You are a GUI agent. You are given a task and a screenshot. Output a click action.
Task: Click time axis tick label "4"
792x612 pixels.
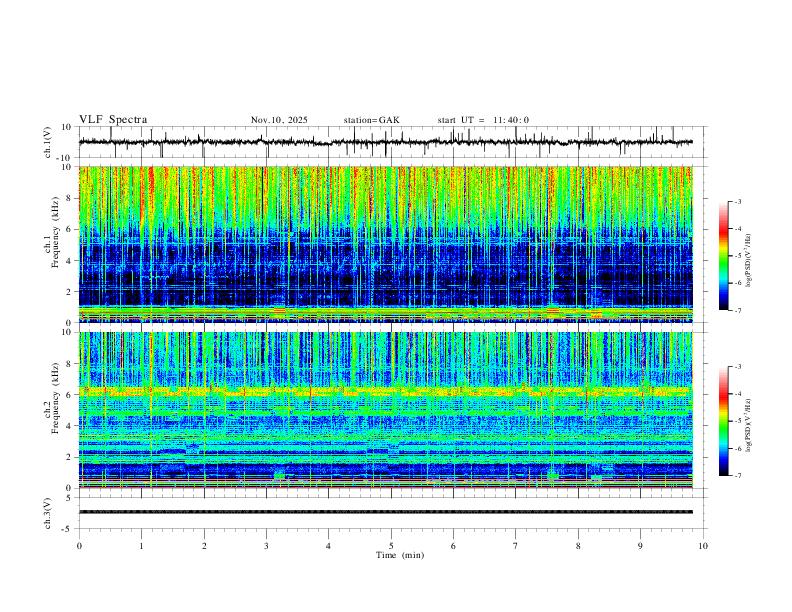point(329,546)
